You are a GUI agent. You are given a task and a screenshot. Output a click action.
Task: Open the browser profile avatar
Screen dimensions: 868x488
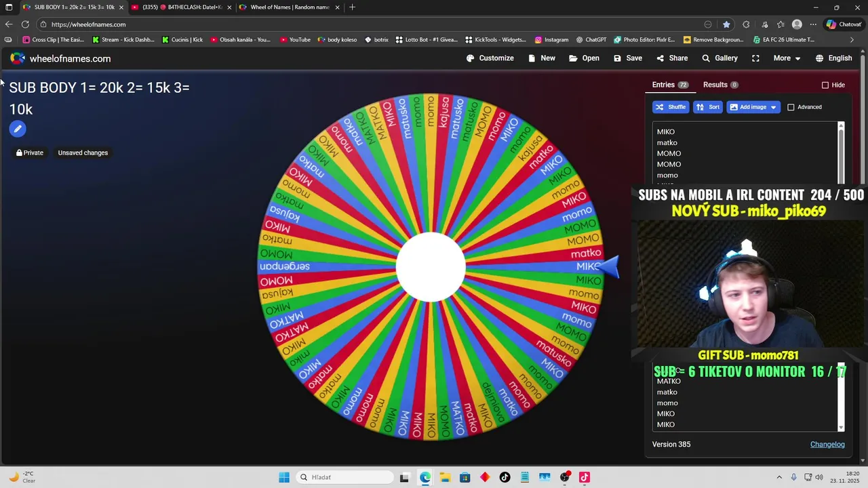[x=797, y=24]
